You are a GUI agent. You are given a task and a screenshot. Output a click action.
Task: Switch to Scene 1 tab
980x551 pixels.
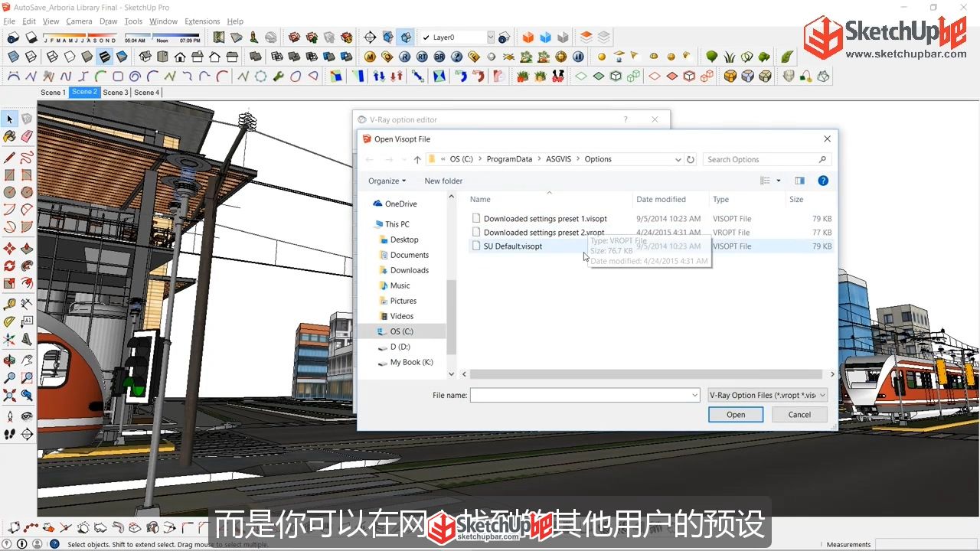[53, 92]
